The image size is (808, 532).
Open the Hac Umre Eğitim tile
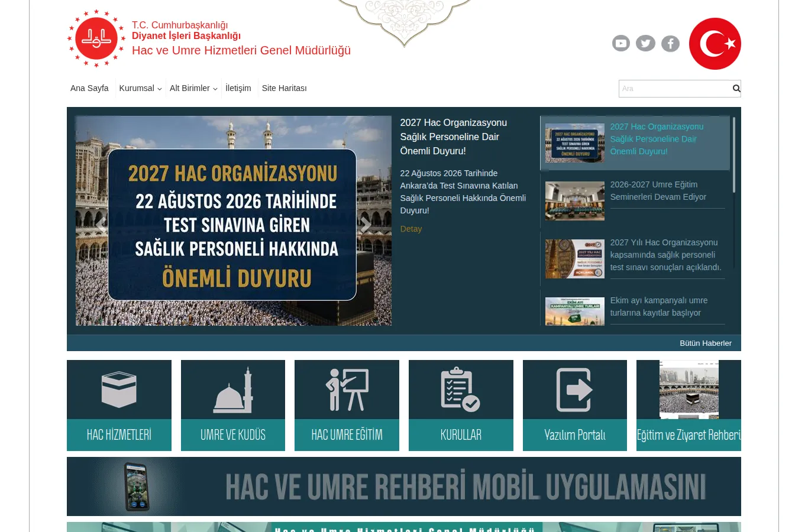point(347,406)
